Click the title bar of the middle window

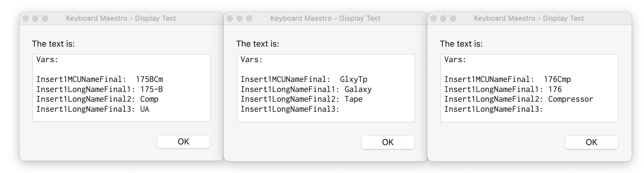click(x=325, y=18)
